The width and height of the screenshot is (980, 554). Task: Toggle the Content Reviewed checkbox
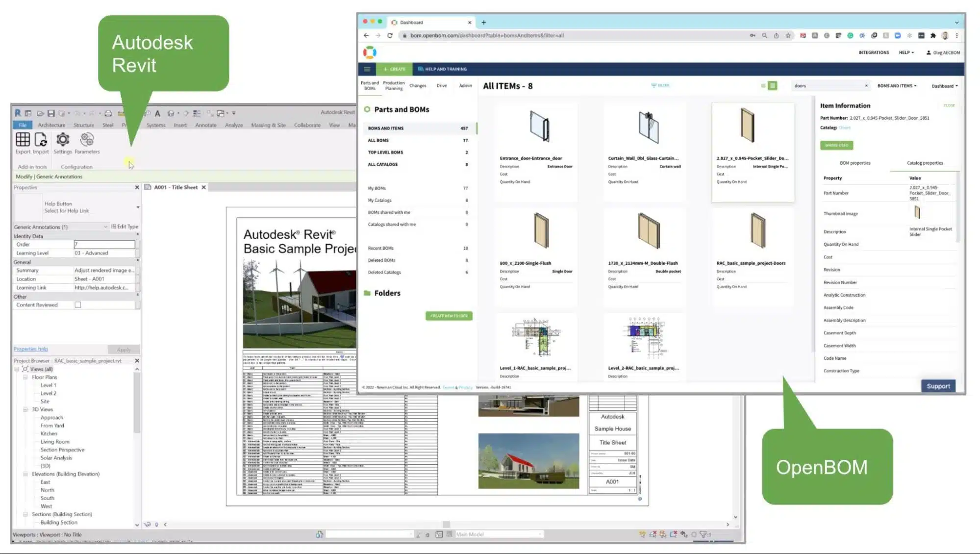78,305
